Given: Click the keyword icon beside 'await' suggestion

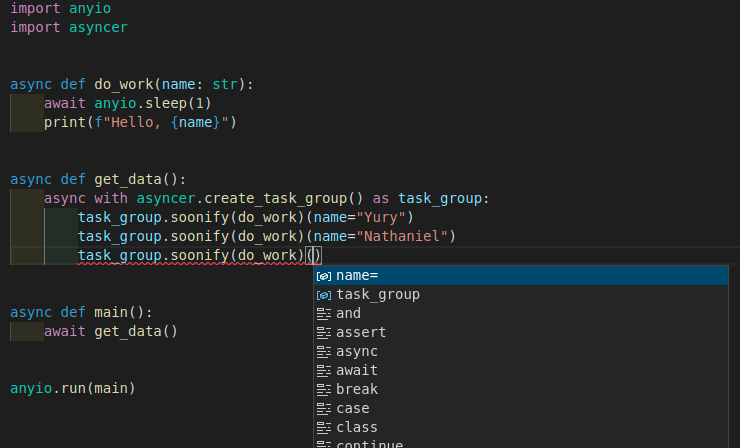Looking at the screenshot, I should (323, 370).
